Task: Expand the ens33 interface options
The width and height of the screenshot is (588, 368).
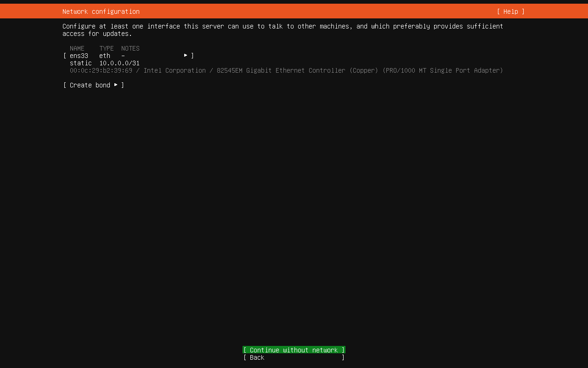Action: point(129,56)
